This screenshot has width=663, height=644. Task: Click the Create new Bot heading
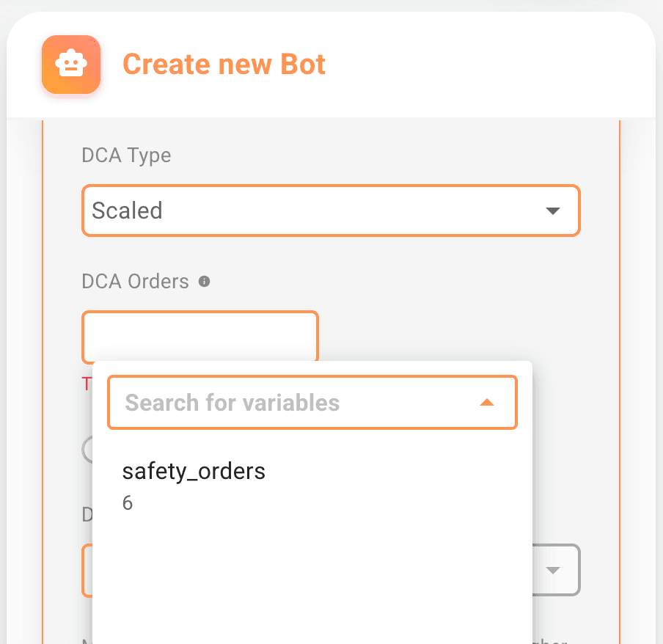coord(224,65)
